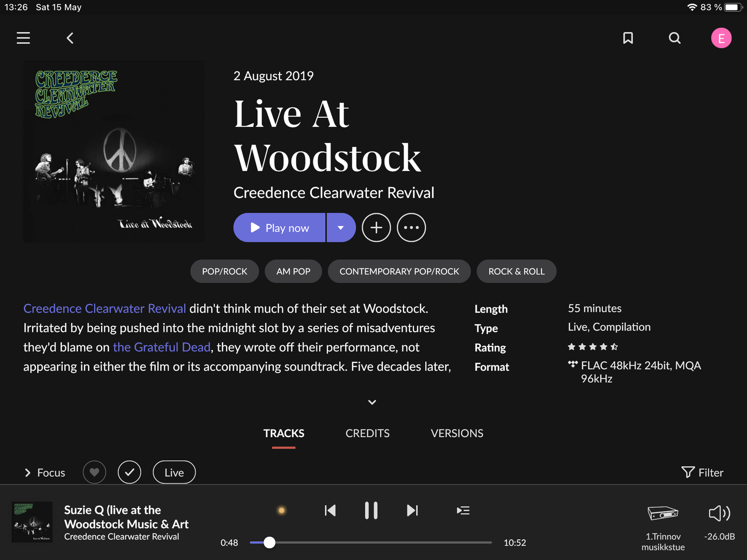Viewport: 747px width, 560px height.
Task: Open the play queue icon
Action: [x=463, y=511]
